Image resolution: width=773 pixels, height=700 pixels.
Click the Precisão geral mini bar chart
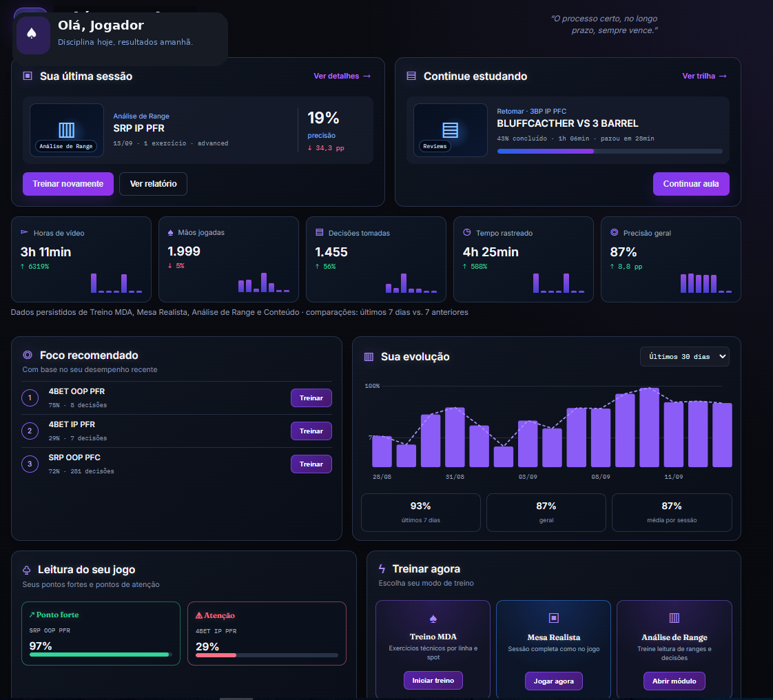[706, 283]
